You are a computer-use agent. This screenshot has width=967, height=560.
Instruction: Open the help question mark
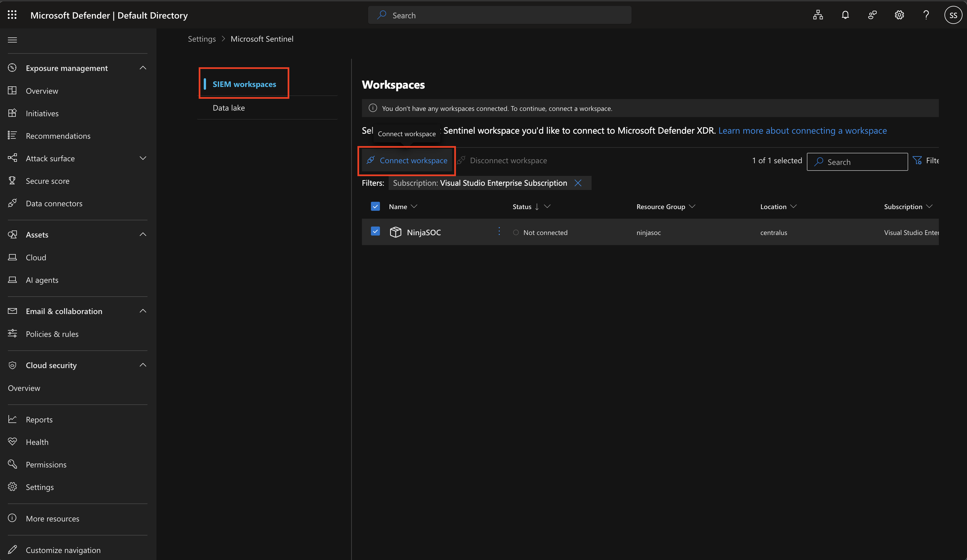click(926, 15)
